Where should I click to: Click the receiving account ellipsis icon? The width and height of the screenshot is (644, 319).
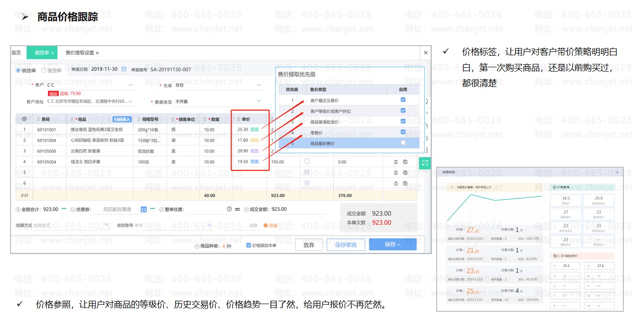209,225
